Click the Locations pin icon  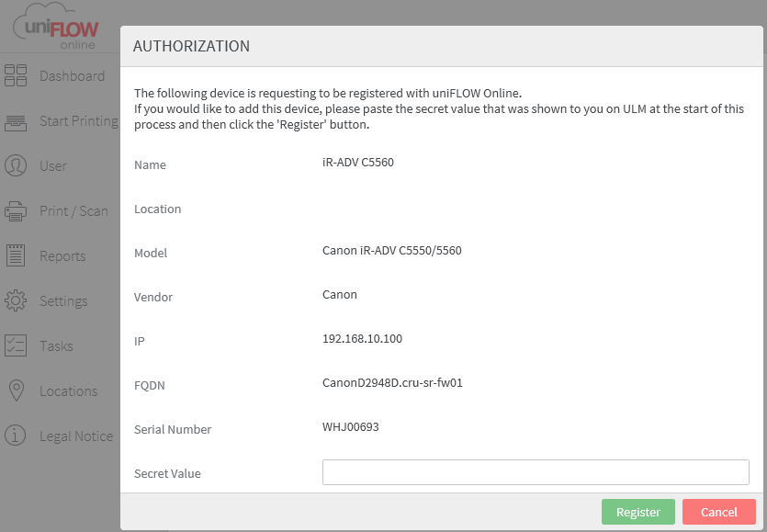pos(16,391)
